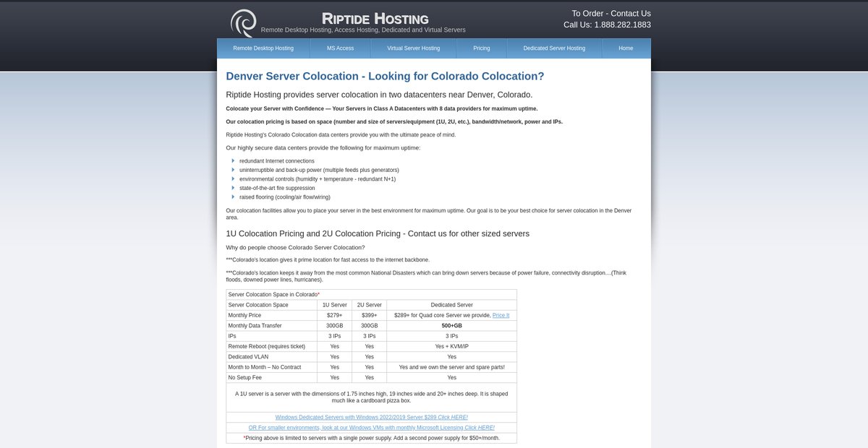This screenshot has height=448, width=868.
Task: Click the '$279+' price cell
Action: point(335,316)
